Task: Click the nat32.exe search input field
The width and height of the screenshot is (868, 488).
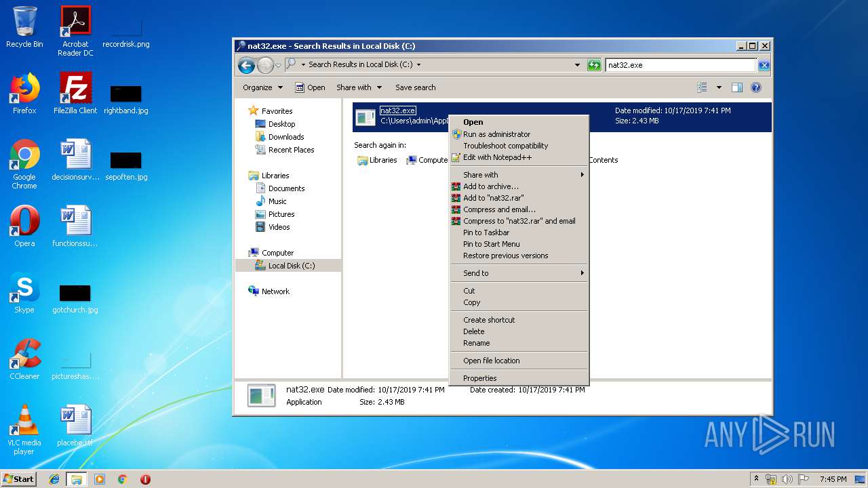Action: point(680,65)
